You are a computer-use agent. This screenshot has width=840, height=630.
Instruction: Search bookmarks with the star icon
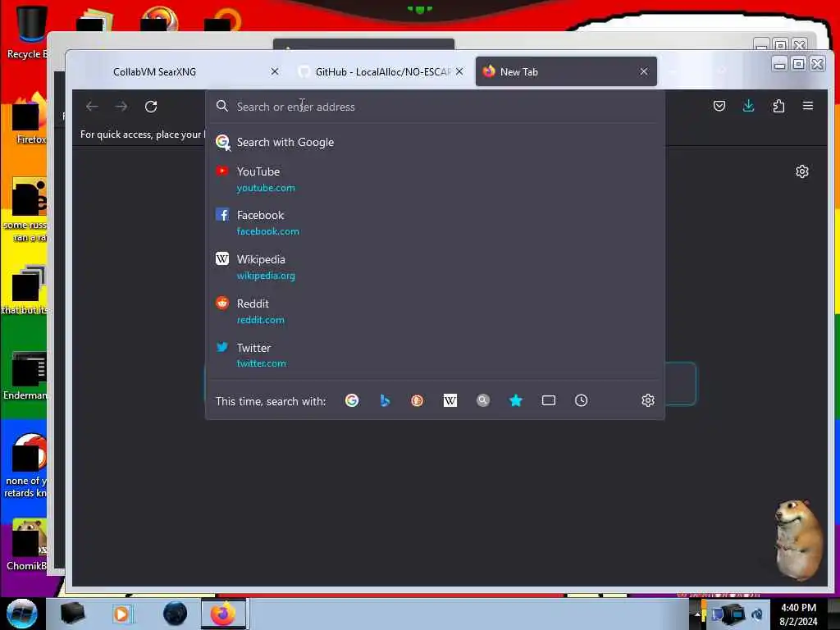tap(516, 400)
